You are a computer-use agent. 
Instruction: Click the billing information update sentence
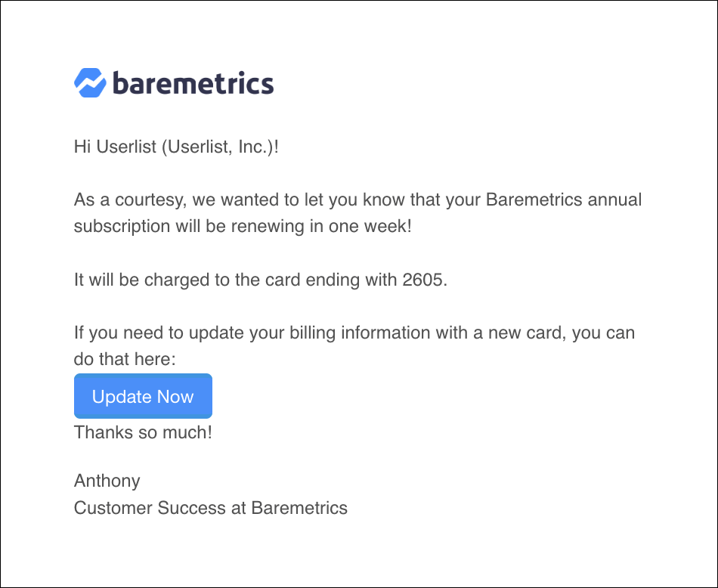coord(340,345)
